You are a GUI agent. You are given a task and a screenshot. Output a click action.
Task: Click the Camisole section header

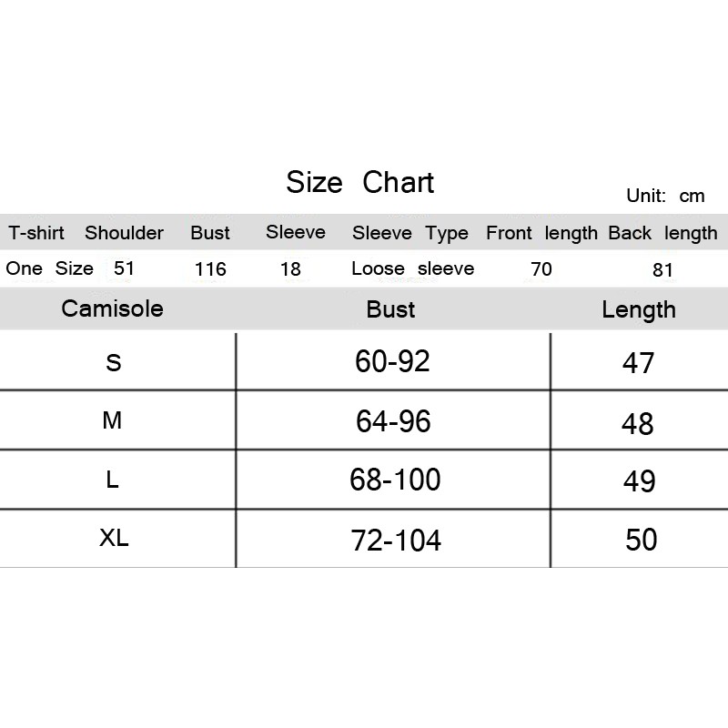coord(112,308)
